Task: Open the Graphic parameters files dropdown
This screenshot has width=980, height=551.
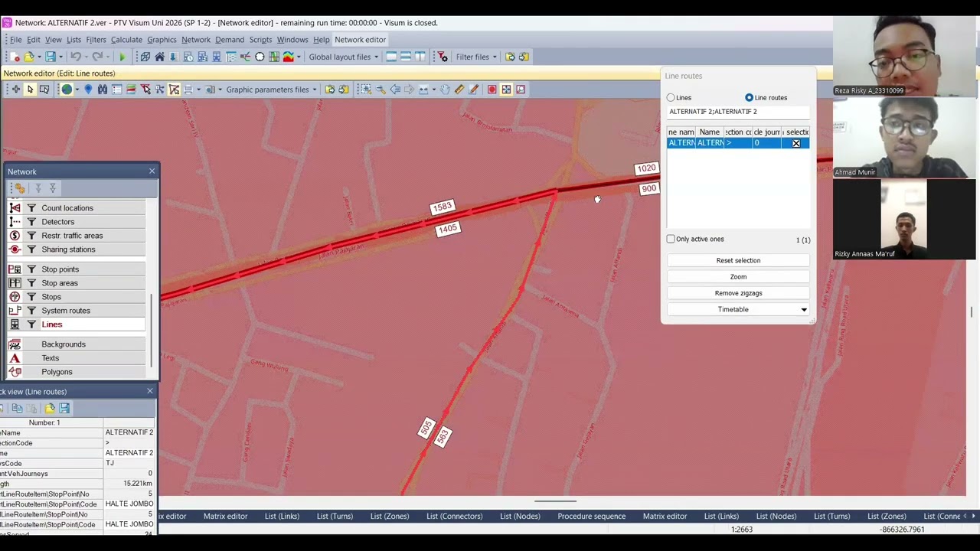Action: click(x=314, y=90)
